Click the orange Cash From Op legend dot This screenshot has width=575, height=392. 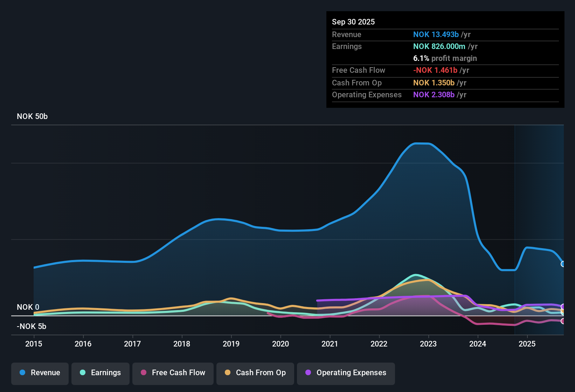[228, 372]
